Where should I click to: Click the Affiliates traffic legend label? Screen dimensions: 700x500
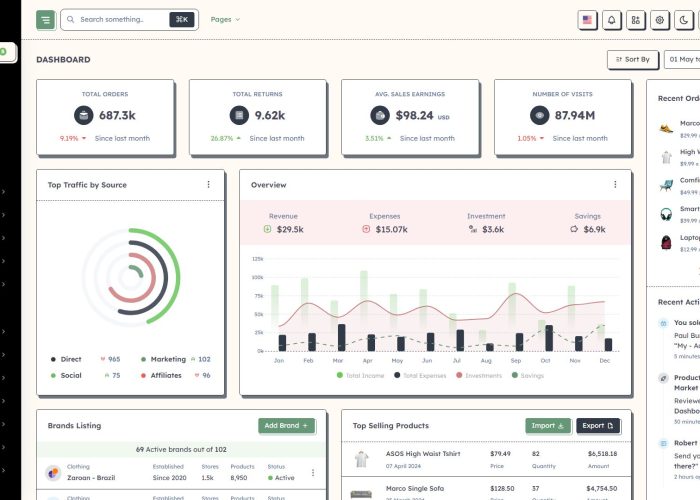pos(166,375)
